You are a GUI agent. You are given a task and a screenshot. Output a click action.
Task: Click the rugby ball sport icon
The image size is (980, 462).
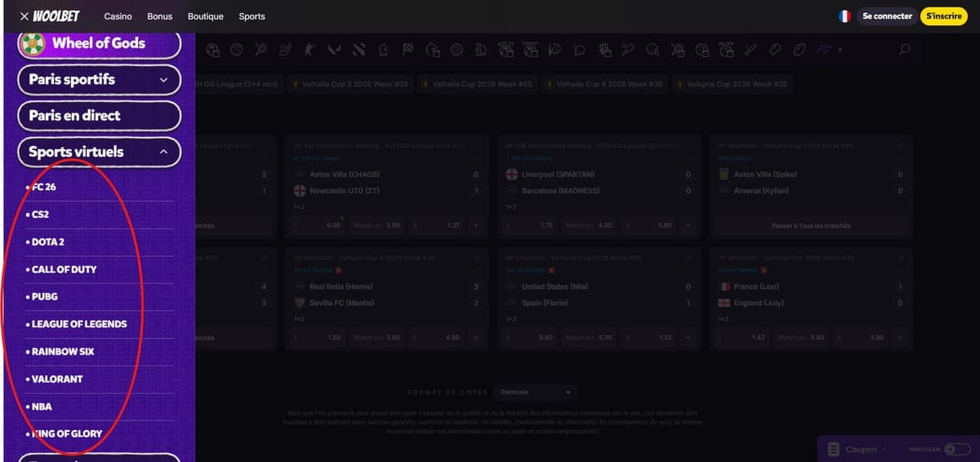click(800, 50)
